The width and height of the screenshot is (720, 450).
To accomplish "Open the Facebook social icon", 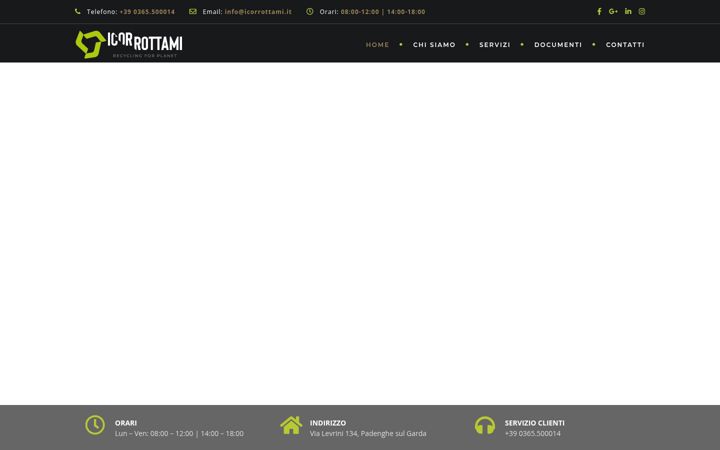I will tap(599, 11).
